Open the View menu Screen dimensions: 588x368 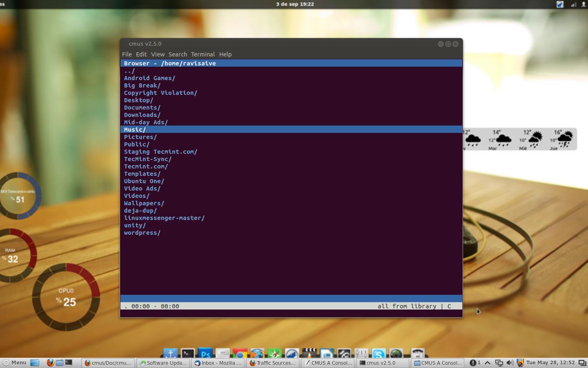coord(158,54)
